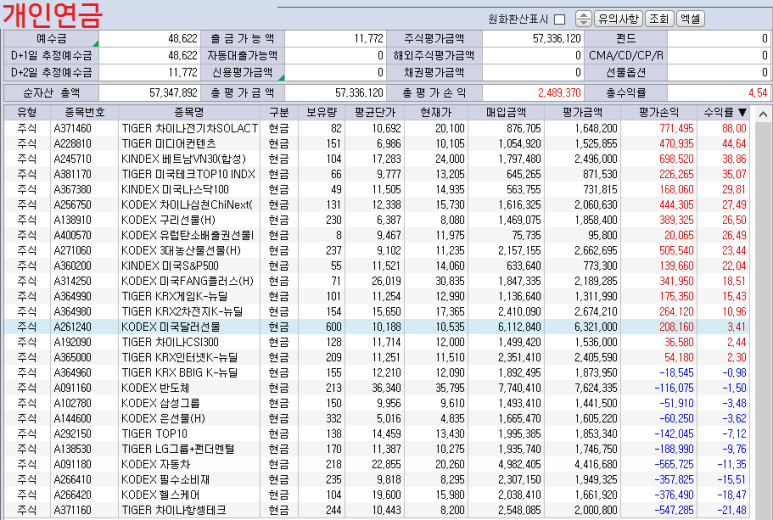Viewport: 773px width, 520px height.
Task: Click the 평균단가 column header
Action: [375, 112]
